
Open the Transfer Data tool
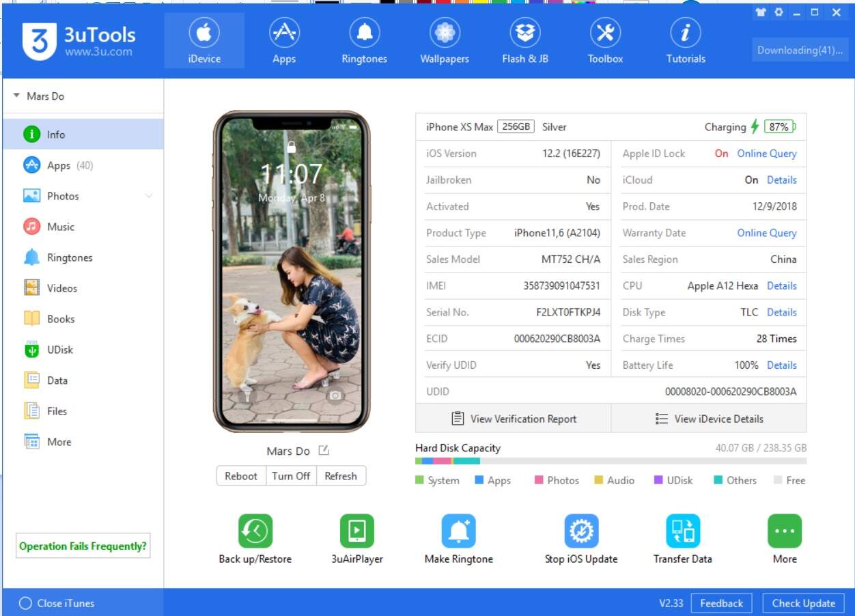coord(683,531)
